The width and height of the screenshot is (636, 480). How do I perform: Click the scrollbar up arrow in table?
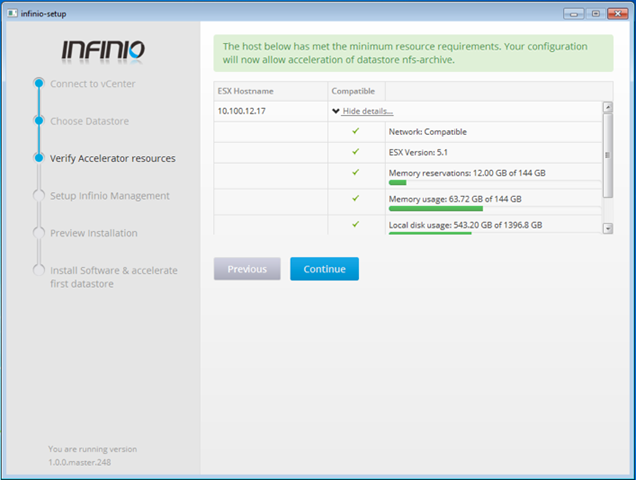tap(607, 107)
